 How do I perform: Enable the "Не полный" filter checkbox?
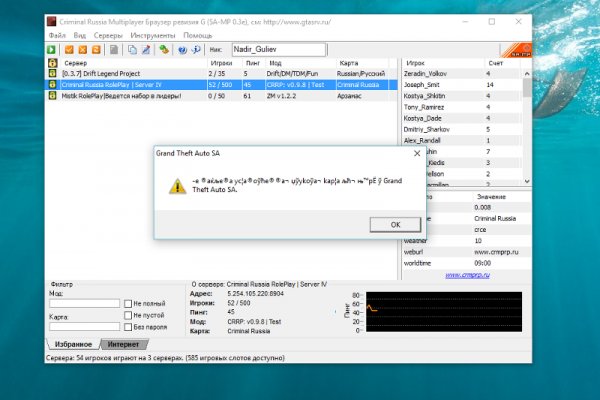127,303
